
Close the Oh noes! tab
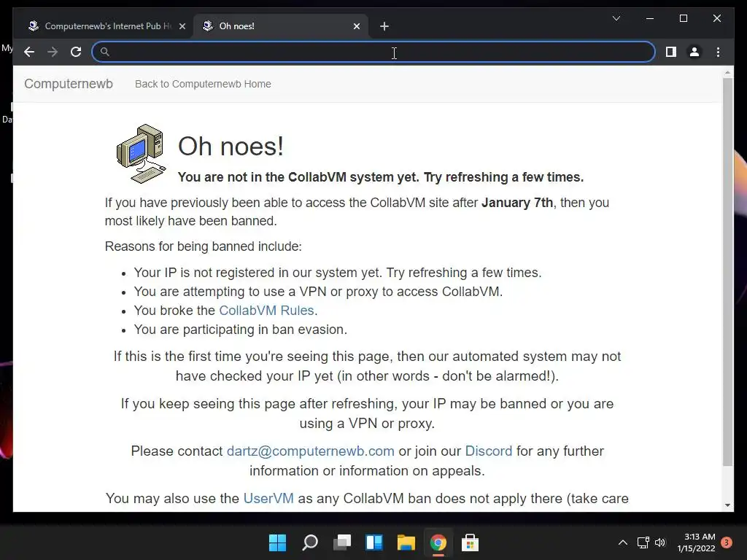coord(356,26)
